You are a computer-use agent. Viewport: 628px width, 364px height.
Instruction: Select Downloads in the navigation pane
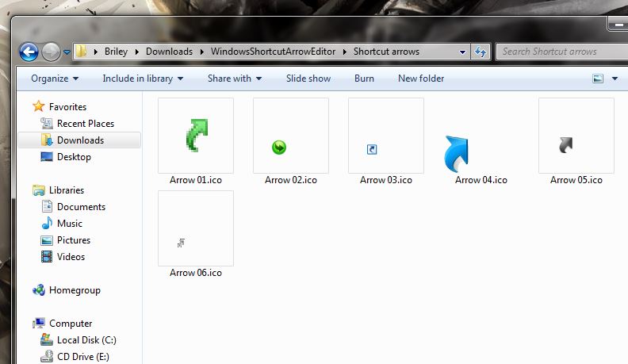pyautogui.click(x=79, y=140)
